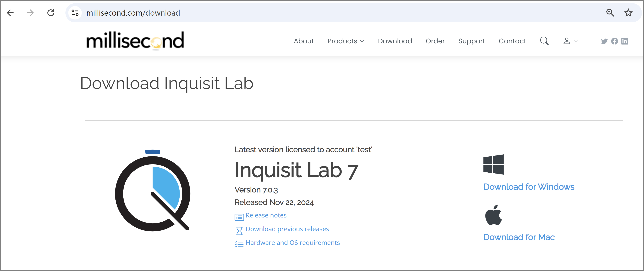
Task: Click Download for Mac link
Action: coord(519,237)
